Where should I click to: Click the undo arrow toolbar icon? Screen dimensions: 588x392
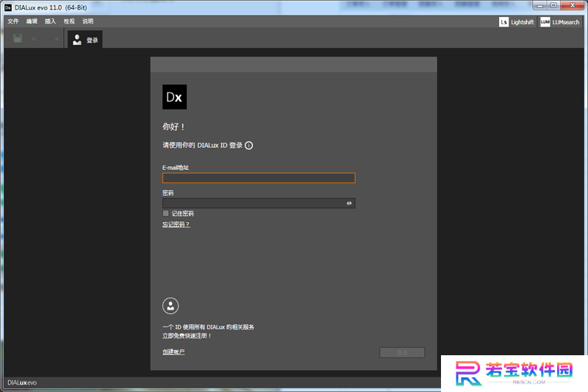(36, 39)
